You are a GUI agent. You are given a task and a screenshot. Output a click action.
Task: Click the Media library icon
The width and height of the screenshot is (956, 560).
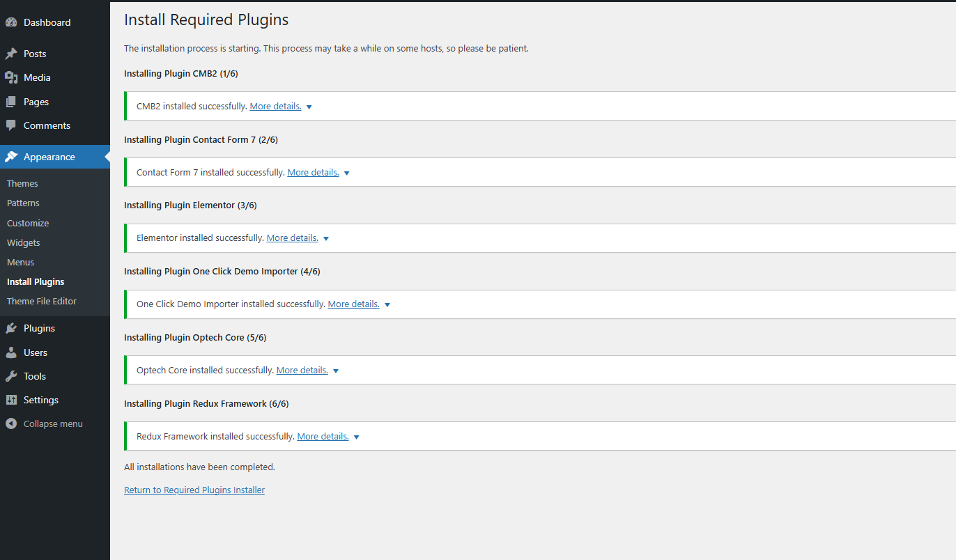(x=11, y=77)
